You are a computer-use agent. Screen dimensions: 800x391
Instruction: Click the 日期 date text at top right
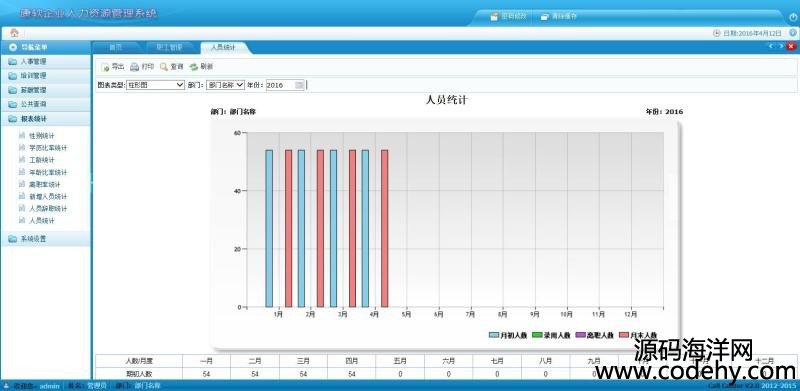click(752, 33)
